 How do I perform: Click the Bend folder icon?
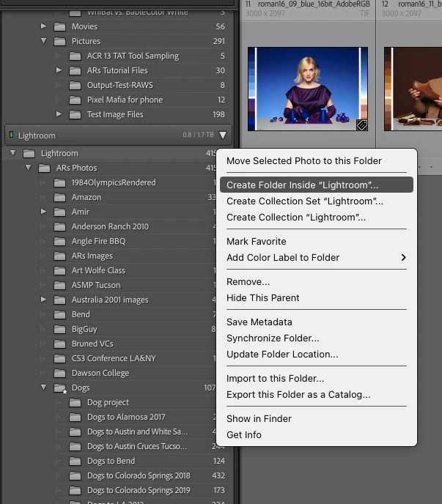(x=59, y=315)
